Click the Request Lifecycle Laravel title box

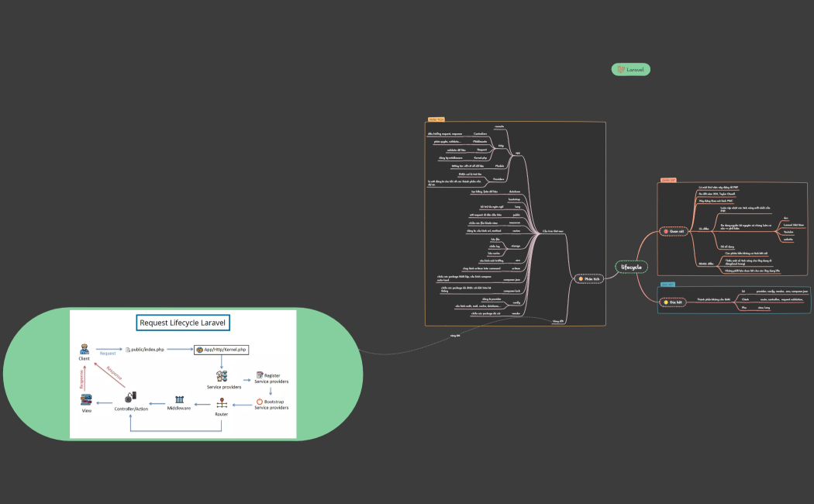(x=184, y=323)
